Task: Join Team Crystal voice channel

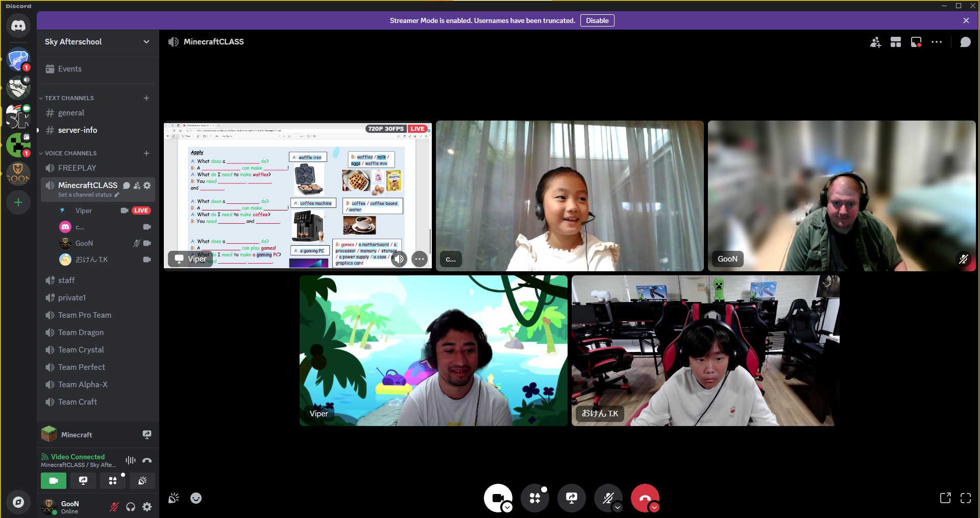Action: point(97,350)
